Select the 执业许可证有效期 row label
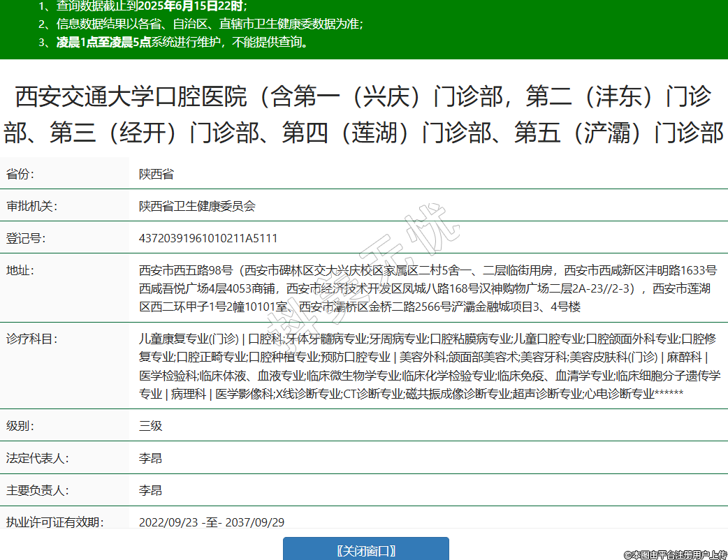The height and width of the screenshot is (560, 728). point(55,522)
